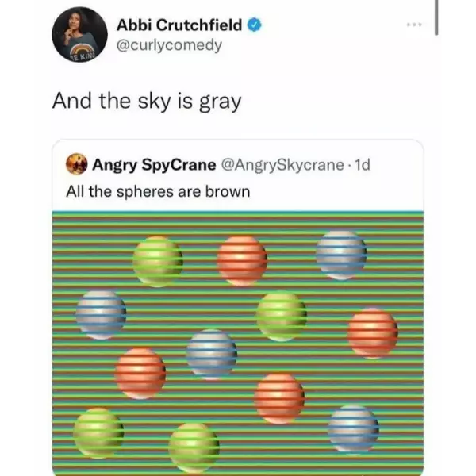Select the tweet text "And the sky is gray"
This screenshot has width=476, height=476.
click(147, 102)
